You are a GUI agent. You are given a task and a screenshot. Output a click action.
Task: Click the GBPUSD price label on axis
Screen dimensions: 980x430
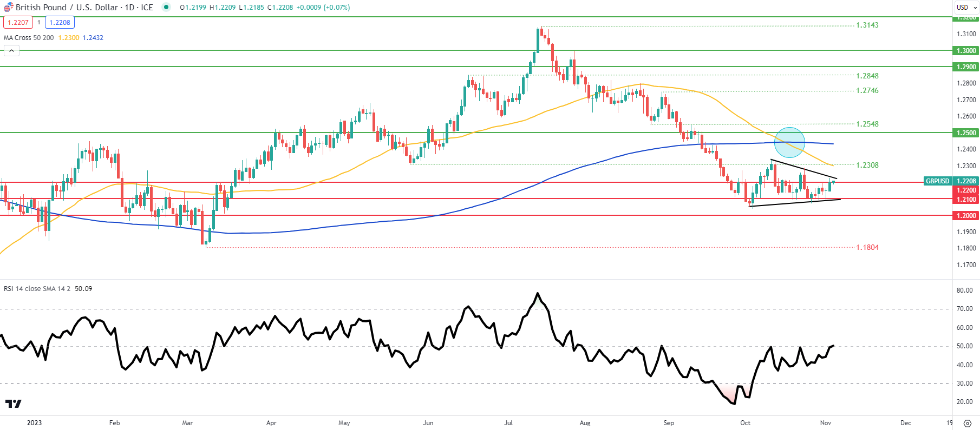click(937, 181)
